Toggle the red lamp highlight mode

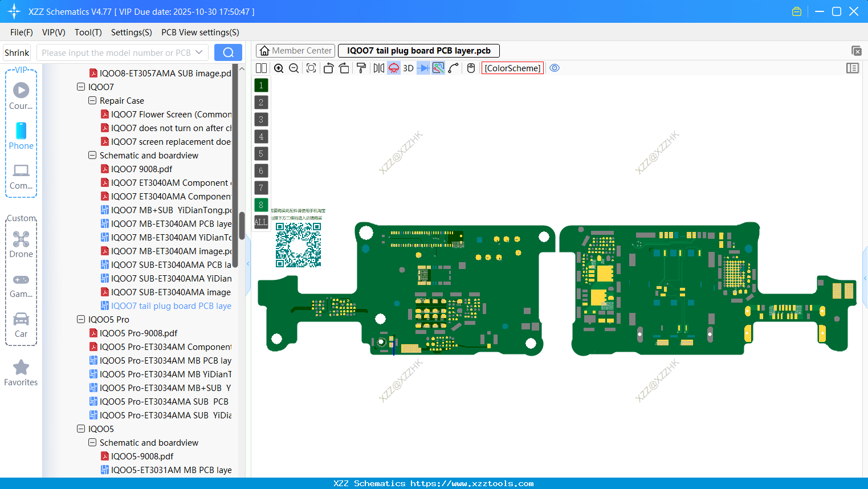click(393, 68)
